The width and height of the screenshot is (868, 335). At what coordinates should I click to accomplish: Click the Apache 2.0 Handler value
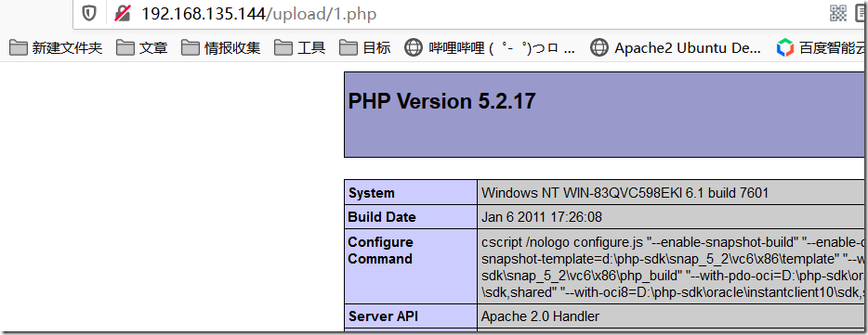(x=540, y=316)
